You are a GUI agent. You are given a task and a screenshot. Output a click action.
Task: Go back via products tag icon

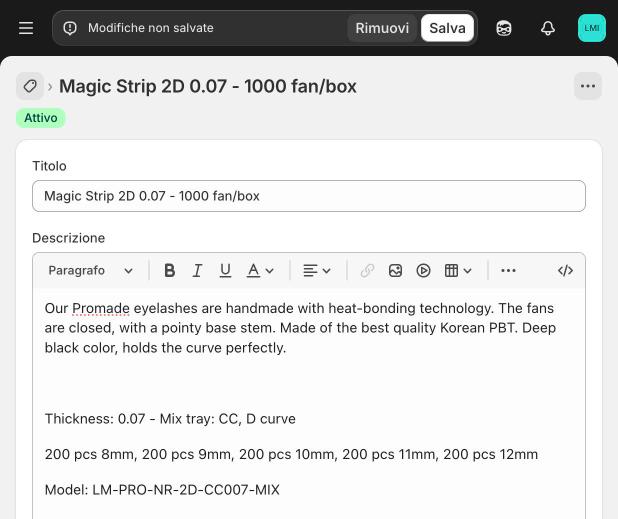[30, 86]
